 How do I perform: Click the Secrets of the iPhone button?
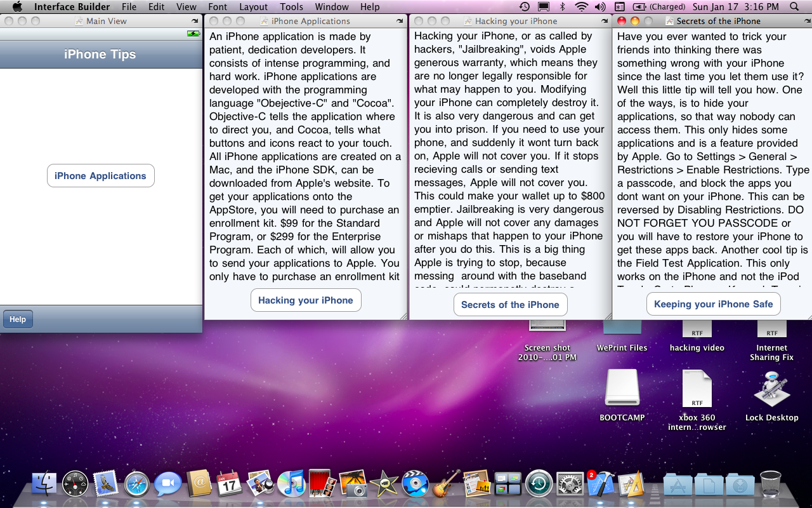[x=510, y=305]
